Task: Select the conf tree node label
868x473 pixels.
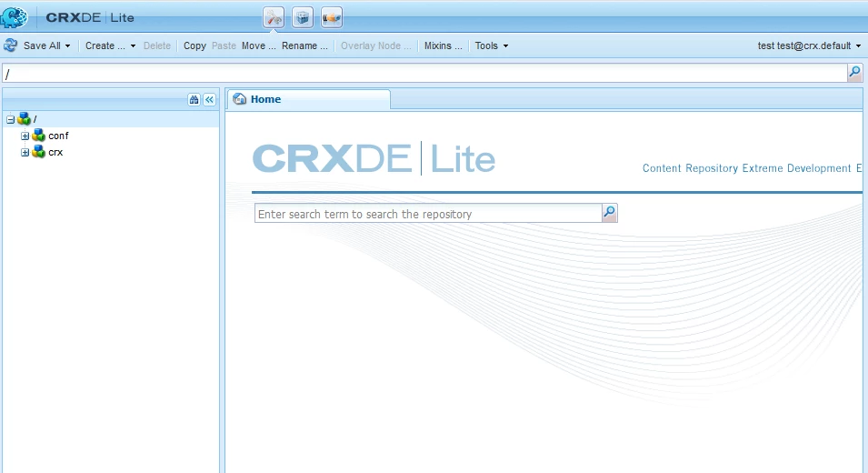Action: coord(58,136)
